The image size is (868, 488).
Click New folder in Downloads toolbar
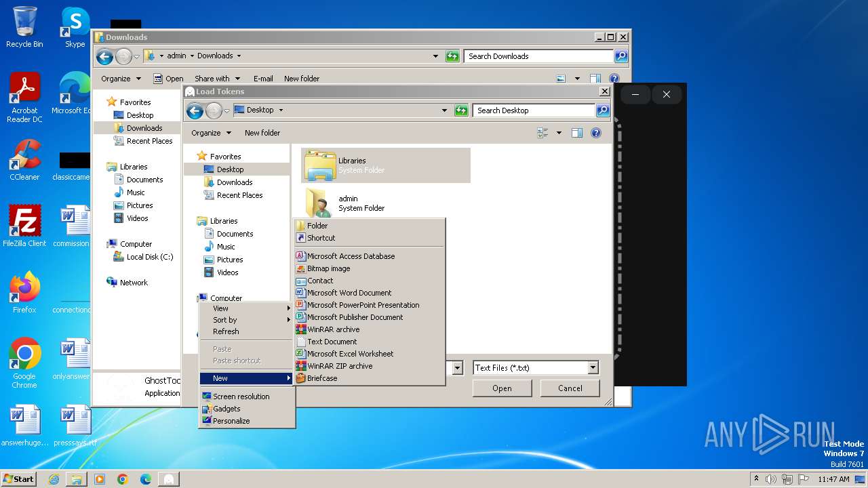(x=302, y=79)
